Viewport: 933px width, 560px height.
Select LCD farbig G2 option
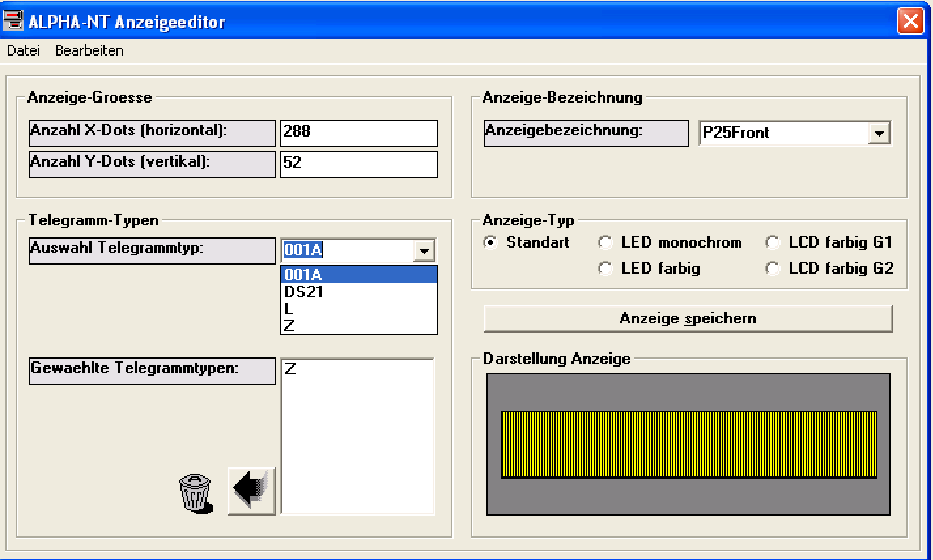coord(773,269)
